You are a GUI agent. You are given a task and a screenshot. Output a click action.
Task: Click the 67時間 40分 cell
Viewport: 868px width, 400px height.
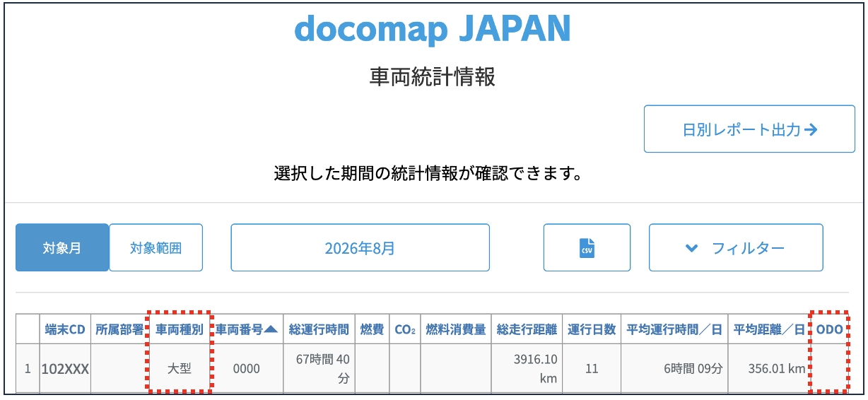pyautogui.click(x=319, y=368)
